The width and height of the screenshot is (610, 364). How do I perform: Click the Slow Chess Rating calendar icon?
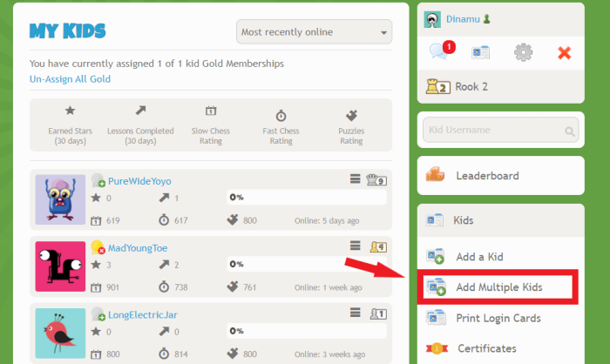click(211, 111)
